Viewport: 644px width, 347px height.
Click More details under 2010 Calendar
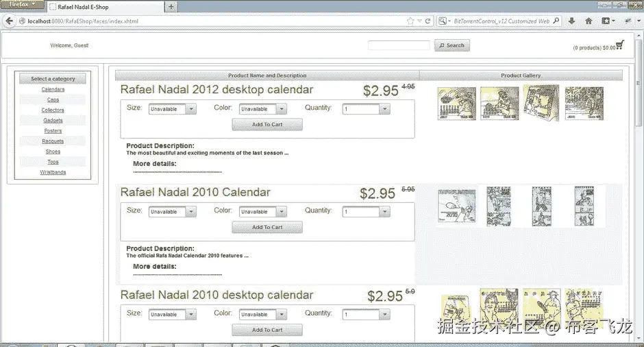coord(155,266)
